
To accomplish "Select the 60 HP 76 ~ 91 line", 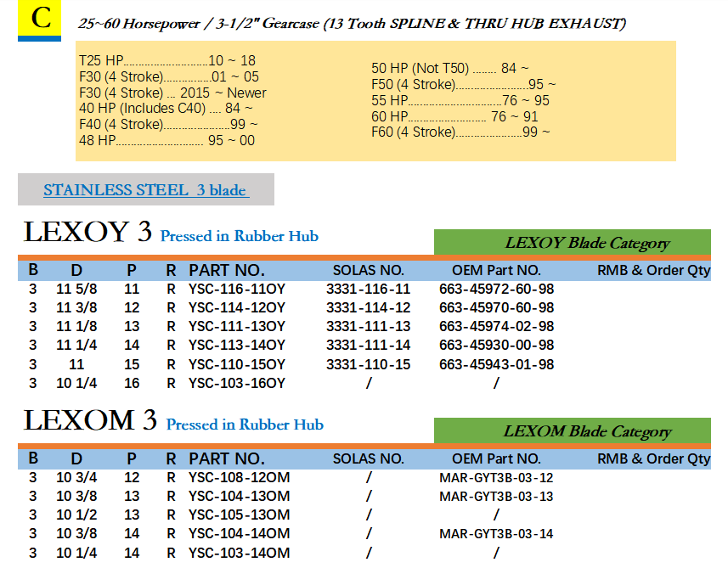I will point(454,116).
